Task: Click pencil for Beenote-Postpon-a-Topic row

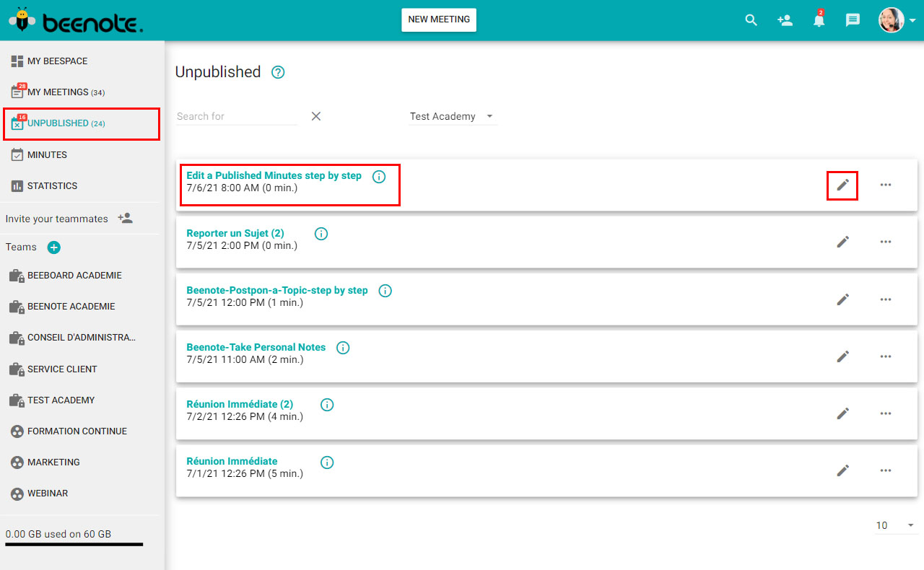Action: [842, 299]
